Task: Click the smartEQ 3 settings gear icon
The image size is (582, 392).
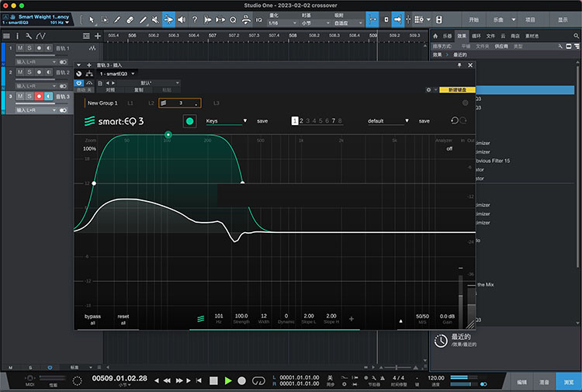Action: [x=465, y=102]
